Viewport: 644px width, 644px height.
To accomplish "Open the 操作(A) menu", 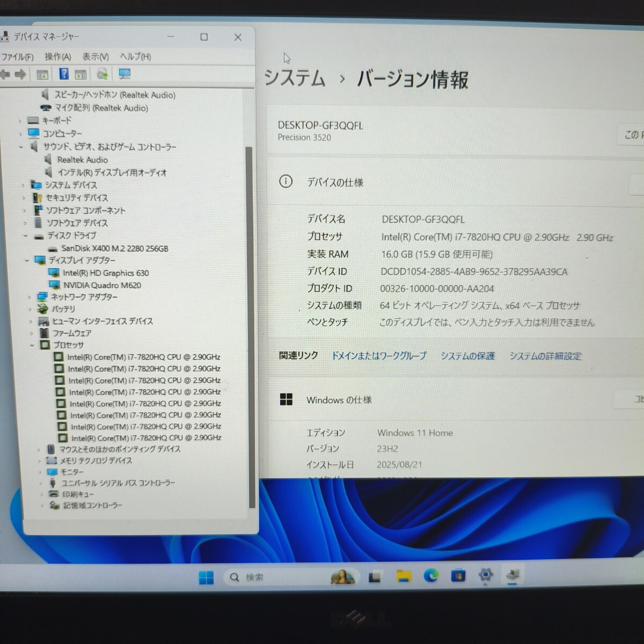I will point(57,56).
